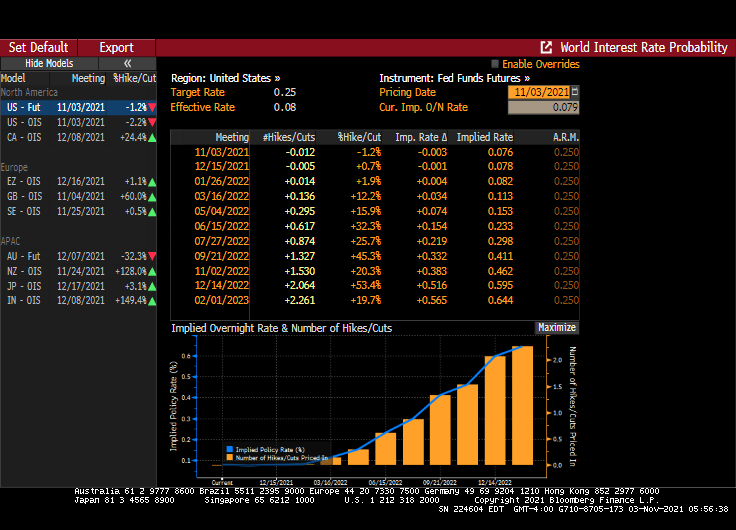
Task: Toggle the Implied Policy Rate legend swatch
Action: point(229,450)
